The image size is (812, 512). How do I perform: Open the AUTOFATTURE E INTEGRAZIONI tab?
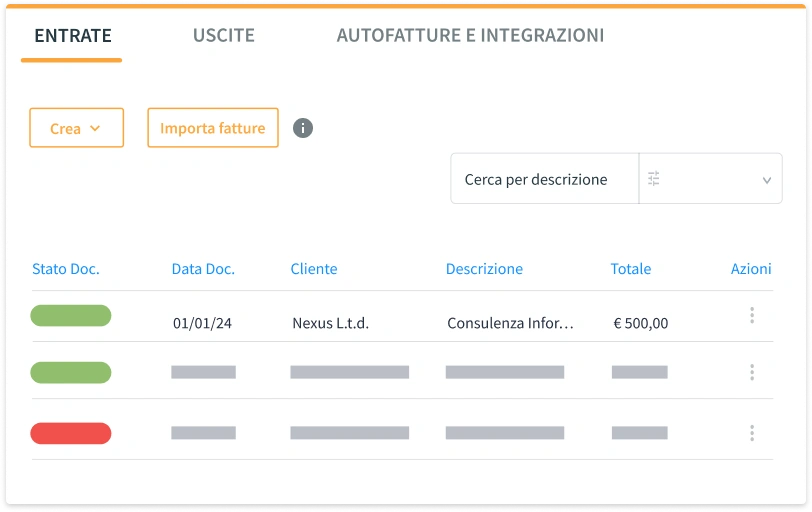470,36
